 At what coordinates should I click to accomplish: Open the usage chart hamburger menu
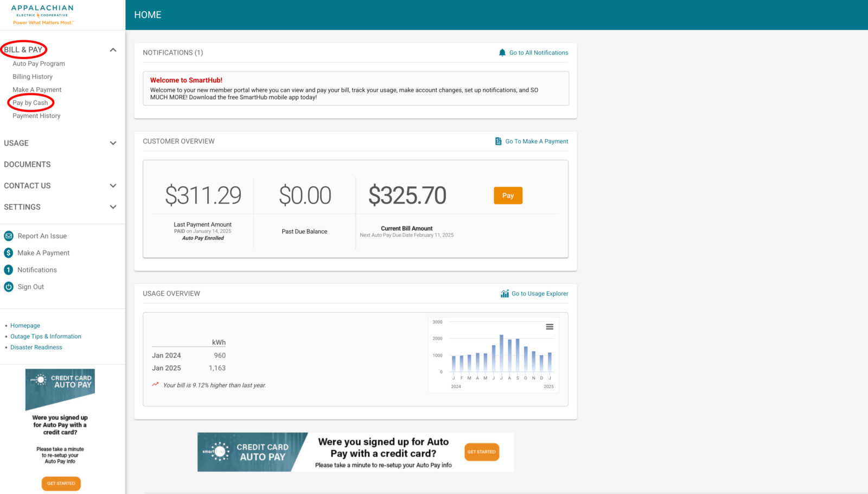[549, 327]
